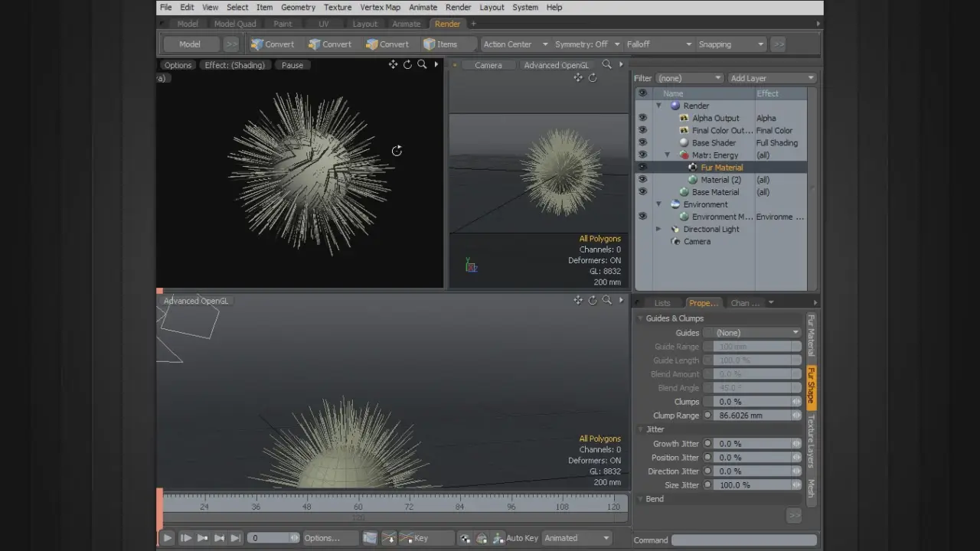The width and height of the screenshot is (980, 551).
Task: Click the Fur Material layer icon in the Shader Tree
Action: (x=692, y=167)
